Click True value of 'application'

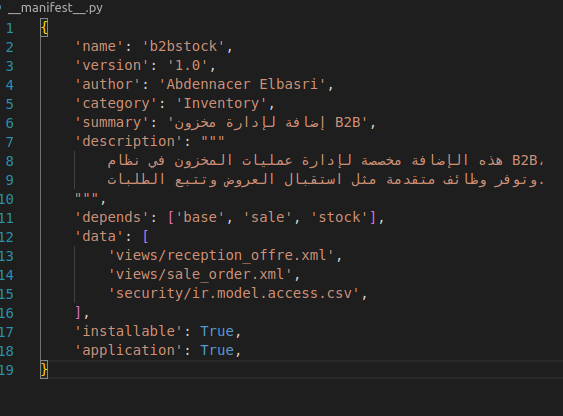click(x=217, y=350)
